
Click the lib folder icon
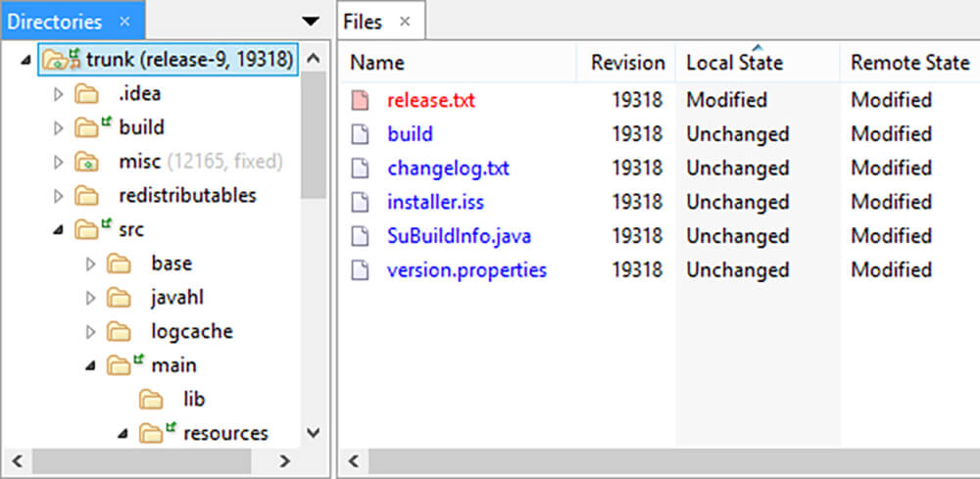point(151,400)
